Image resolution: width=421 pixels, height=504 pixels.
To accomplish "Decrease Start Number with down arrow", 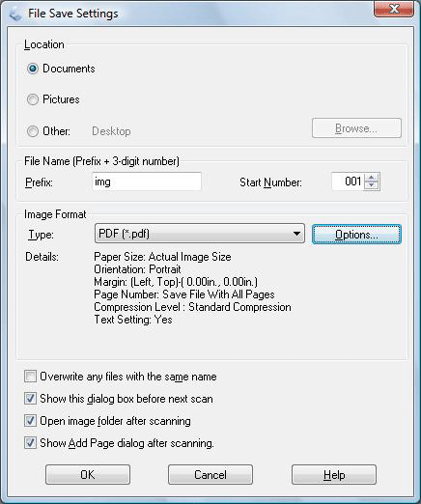I will click(372, 185).
